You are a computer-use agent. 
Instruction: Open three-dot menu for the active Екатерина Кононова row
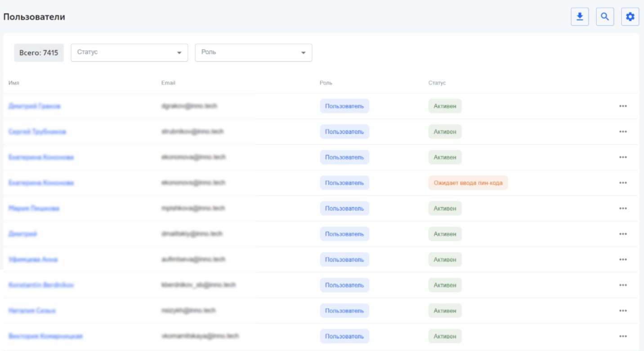[x=623, y=157]
